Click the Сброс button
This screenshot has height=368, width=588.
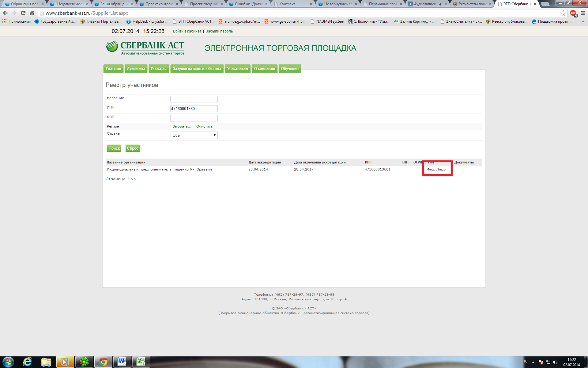[x=133, y=148]
